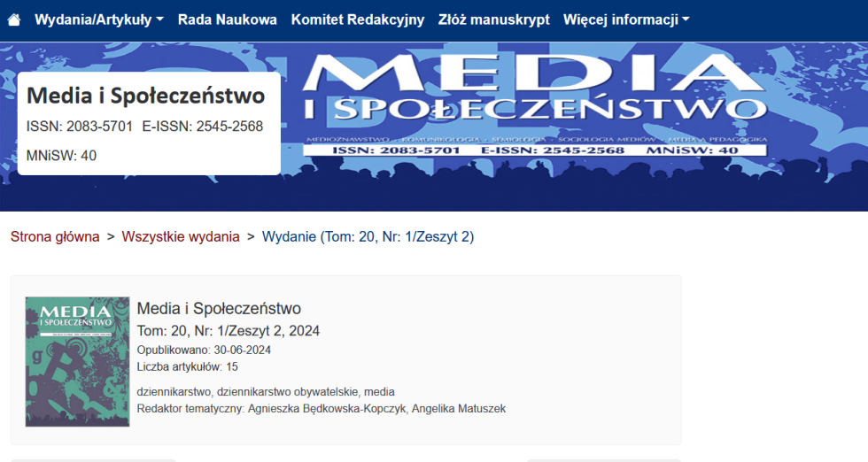868x462 pixels.
Task: Go to homepage via the house icon
Action: tap(14, 20)
